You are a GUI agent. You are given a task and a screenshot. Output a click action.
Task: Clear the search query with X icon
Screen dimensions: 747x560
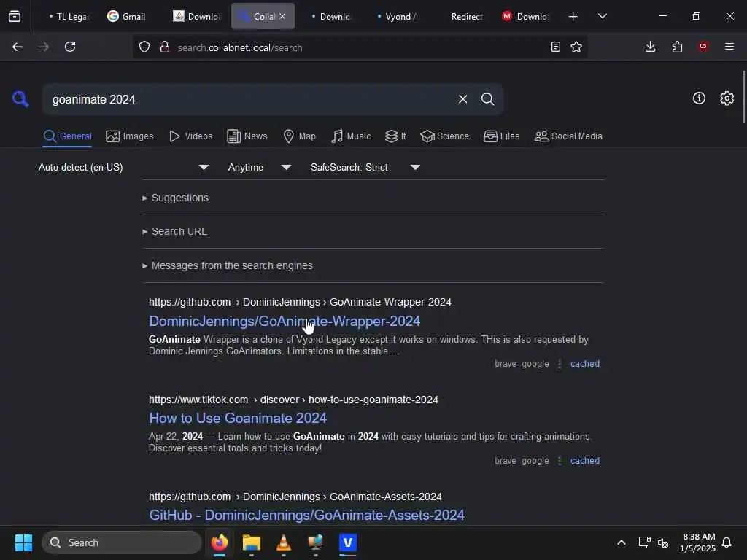(x=462, y=99)
